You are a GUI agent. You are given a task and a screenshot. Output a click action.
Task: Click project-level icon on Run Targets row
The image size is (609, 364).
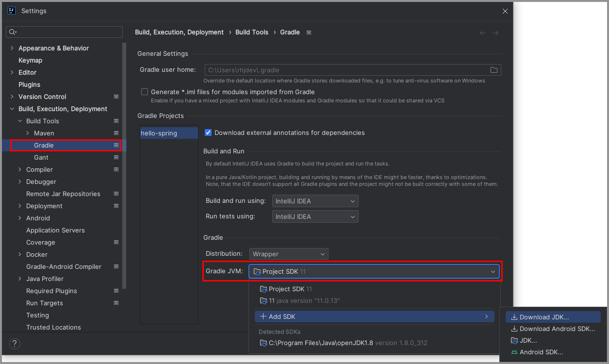[116, 303]
